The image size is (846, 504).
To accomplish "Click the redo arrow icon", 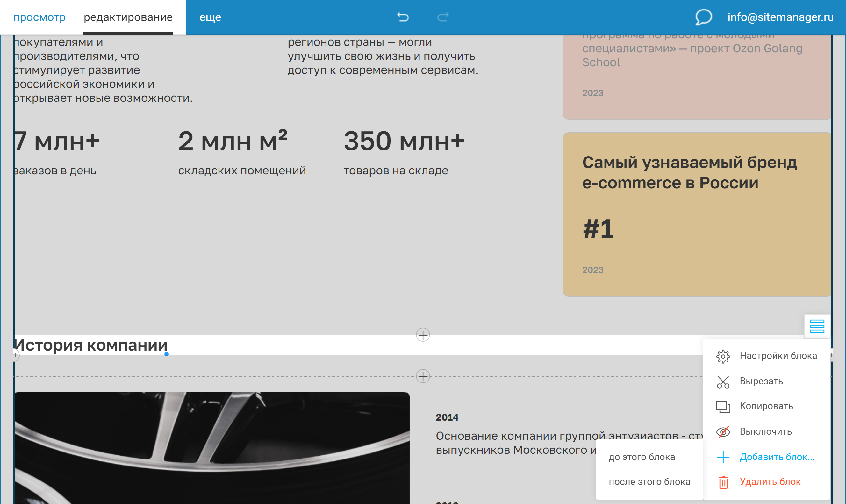I will (x=442, y=17).
